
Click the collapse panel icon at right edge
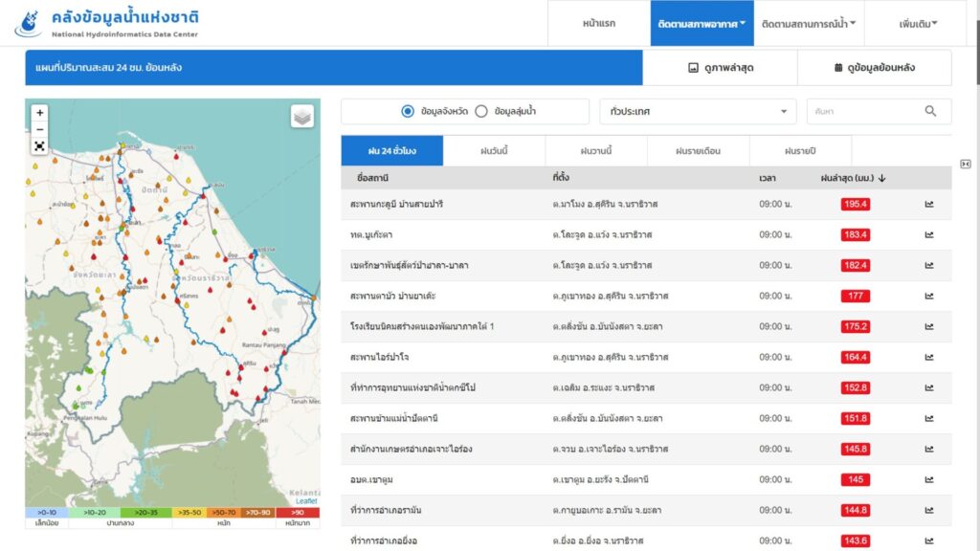pos(966,164)
